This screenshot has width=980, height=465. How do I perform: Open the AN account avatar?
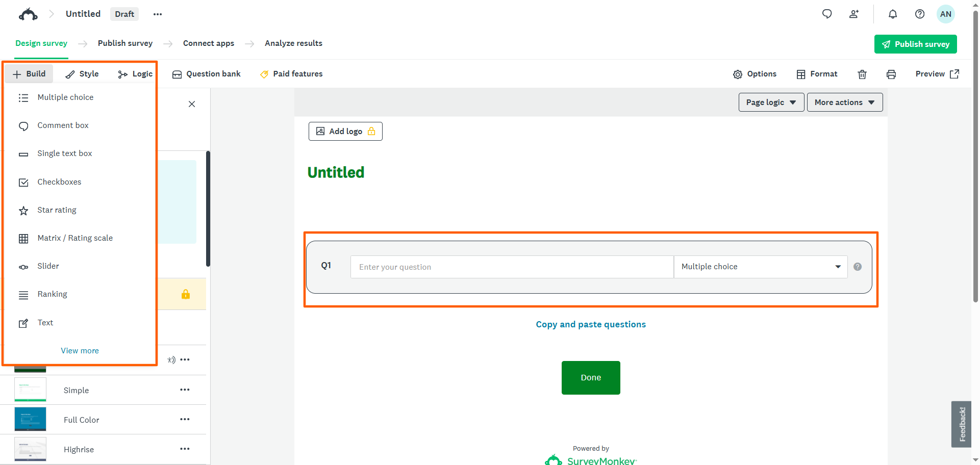click(946, 14)
